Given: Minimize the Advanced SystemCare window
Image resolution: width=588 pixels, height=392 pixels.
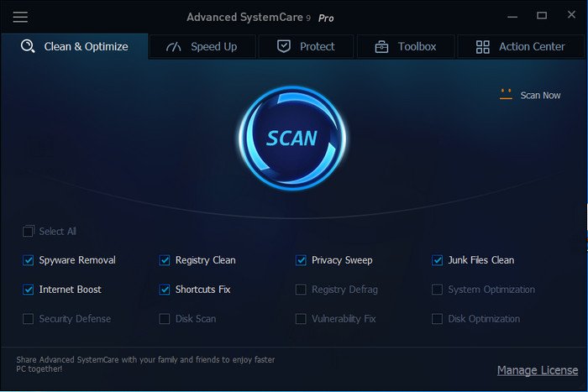Looking at the screenshot, I should coord(513,16).
